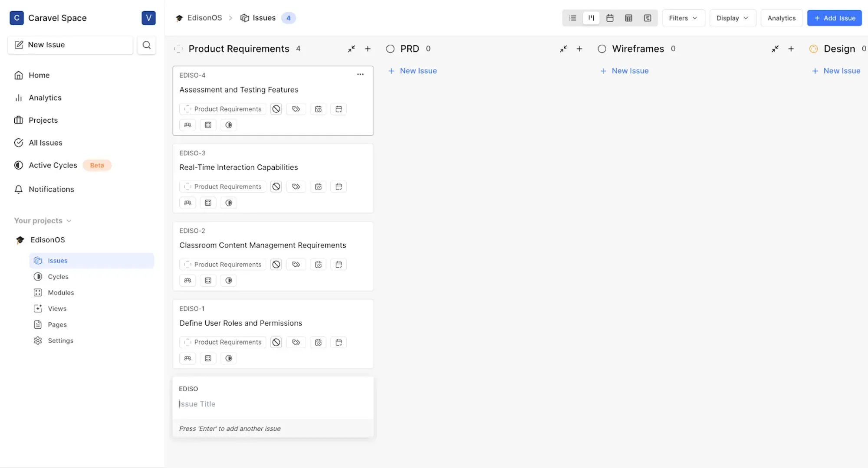Image resolution: width=868 pixels, height=468 pixels.
Task: Open the Filters dropdown
Action: point(683,18)
